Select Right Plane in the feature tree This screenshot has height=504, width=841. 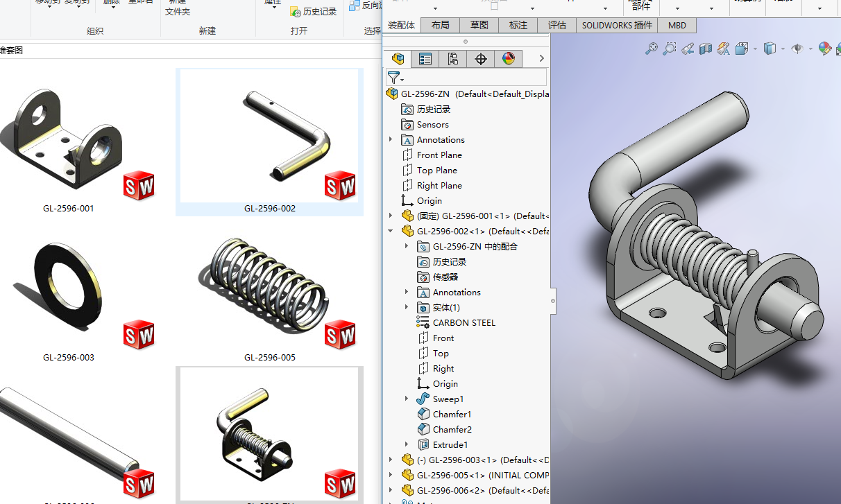click(x=439, y=185)
